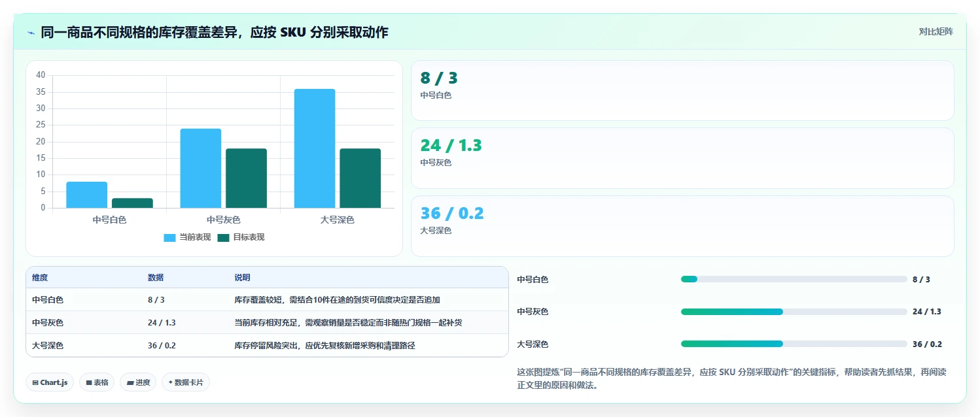Toggle the 目标表现 legend swatch

223,237
